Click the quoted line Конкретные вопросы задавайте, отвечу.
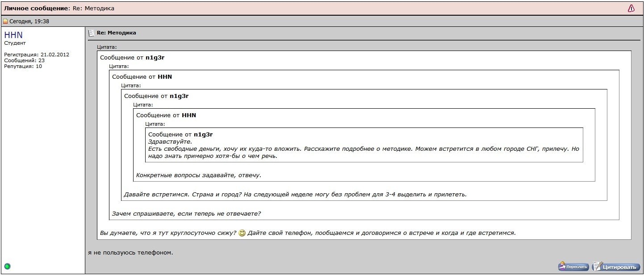Viewport: 644px width, 276px height. 199,175
